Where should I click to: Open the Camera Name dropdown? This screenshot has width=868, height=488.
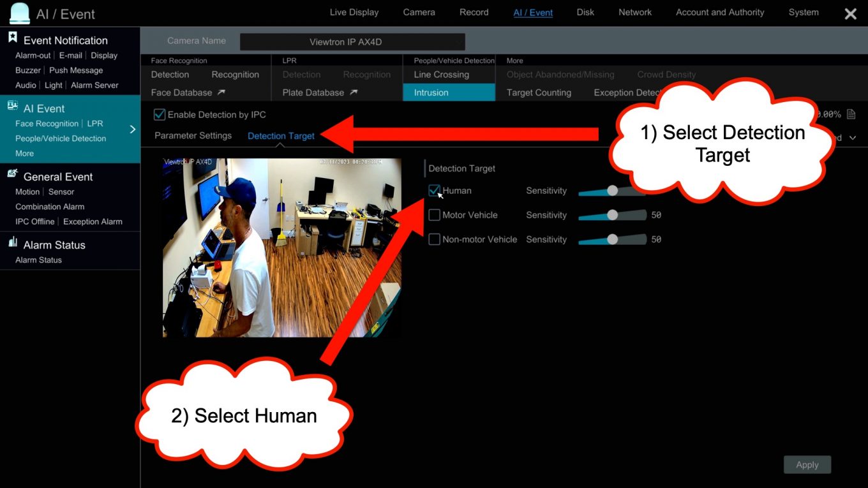coord(352,42)
